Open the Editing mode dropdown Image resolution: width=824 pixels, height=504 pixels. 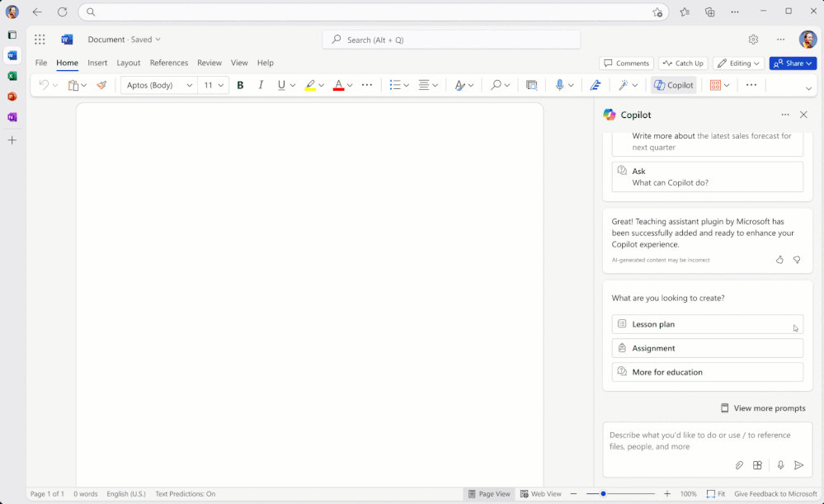(x=738, y=64)
